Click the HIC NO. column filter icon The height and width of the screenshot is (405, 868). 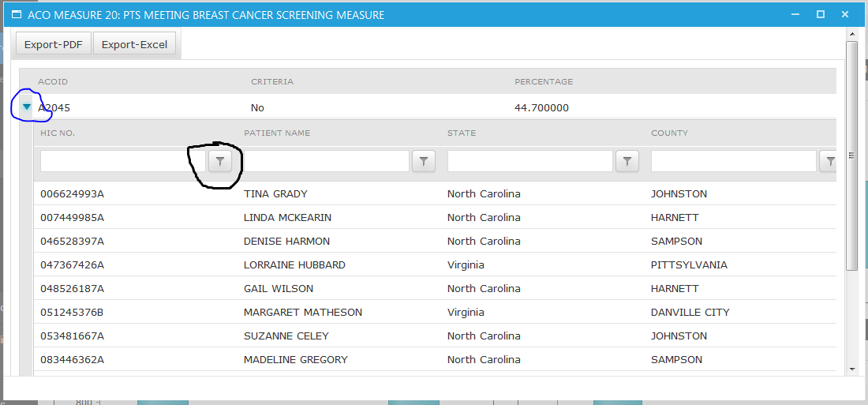pos(221,161)
